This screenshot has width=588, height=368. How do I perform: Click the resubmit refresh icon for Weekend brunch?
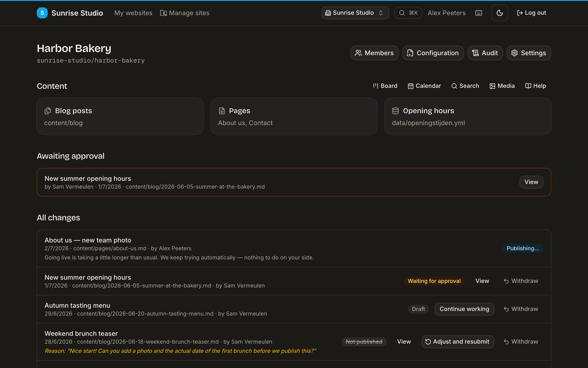[x=428, y=342]
